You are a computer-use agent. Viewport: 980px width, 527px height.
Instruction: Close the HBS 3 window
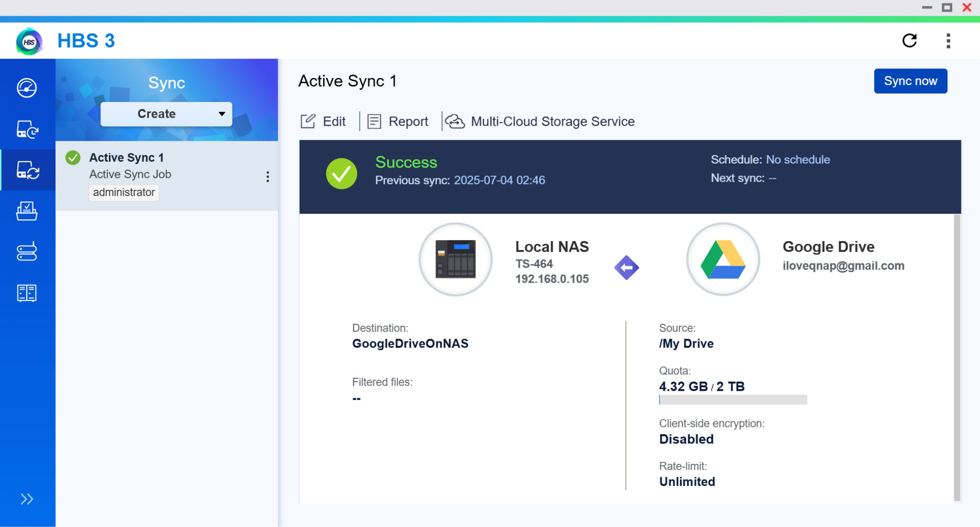[967, 7]
